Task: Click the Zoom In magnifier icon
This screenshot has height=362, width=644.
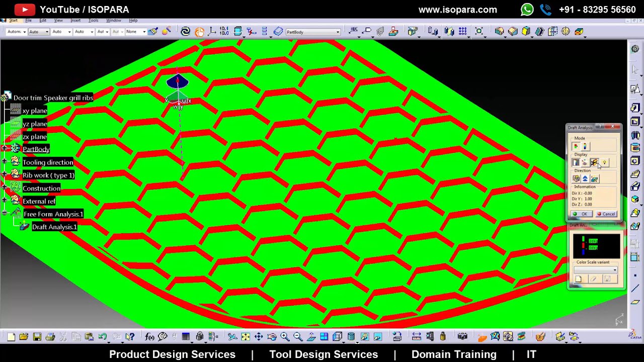Action: click(285, 337)
